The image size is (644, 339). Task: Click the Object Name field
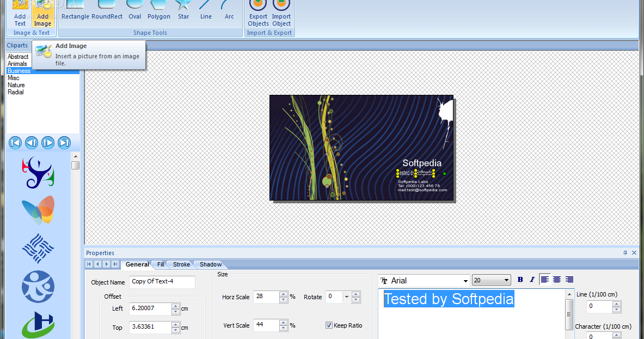(162, 282)
